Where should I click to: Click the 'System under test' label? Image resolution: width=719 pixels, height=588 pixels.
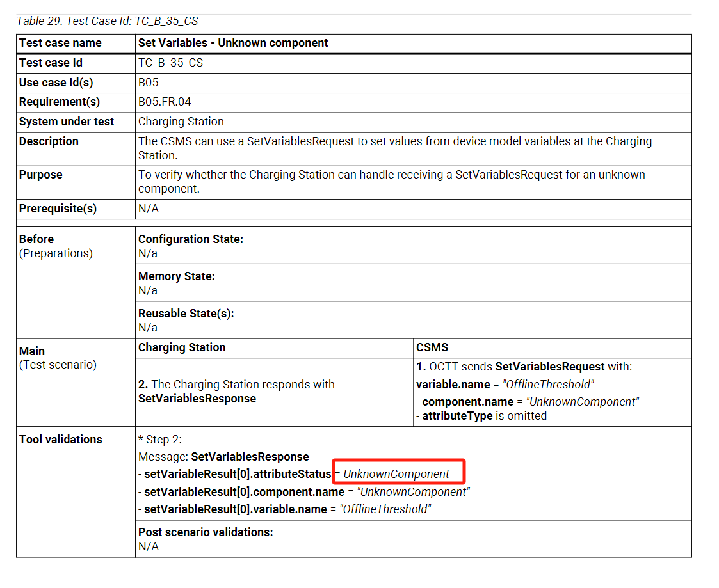[67, 122]
